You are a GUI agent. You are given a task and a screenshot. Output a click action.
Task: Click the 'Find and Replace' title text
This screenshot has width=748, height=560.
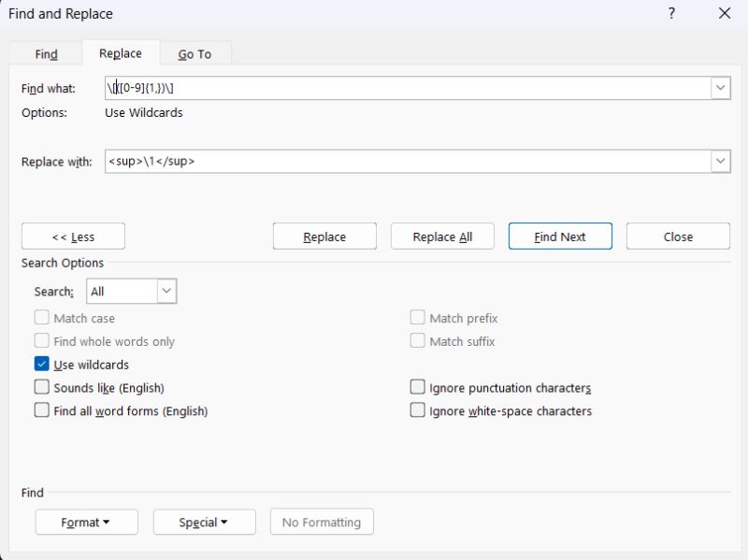(61, 14)
